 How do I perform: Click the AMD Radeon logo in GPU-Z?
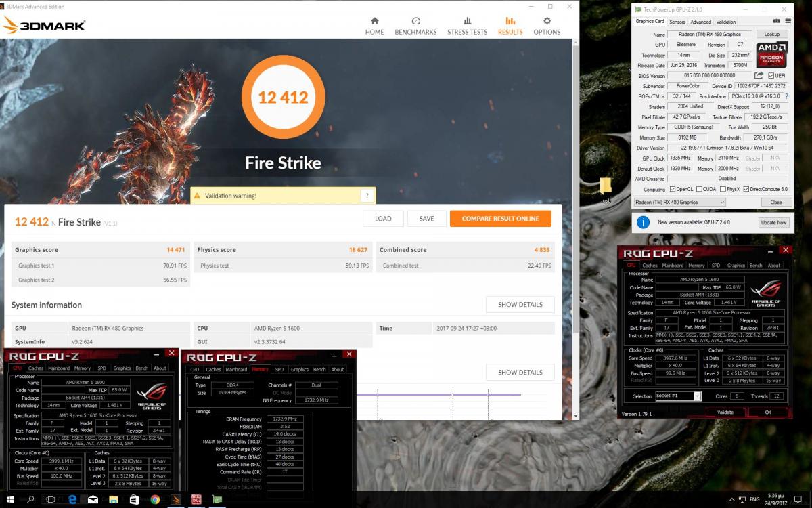click(771, 55)
